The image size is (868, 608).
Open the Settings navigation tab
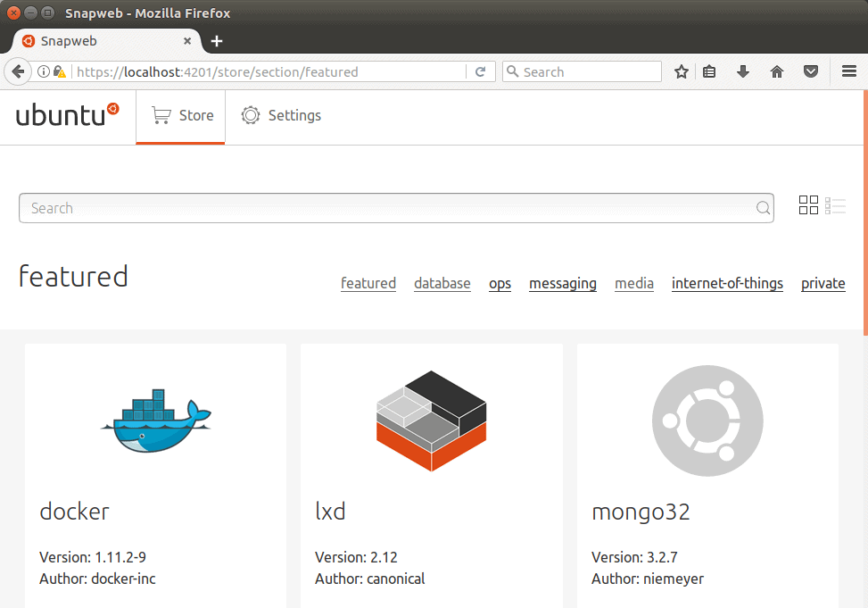[281, 116]
